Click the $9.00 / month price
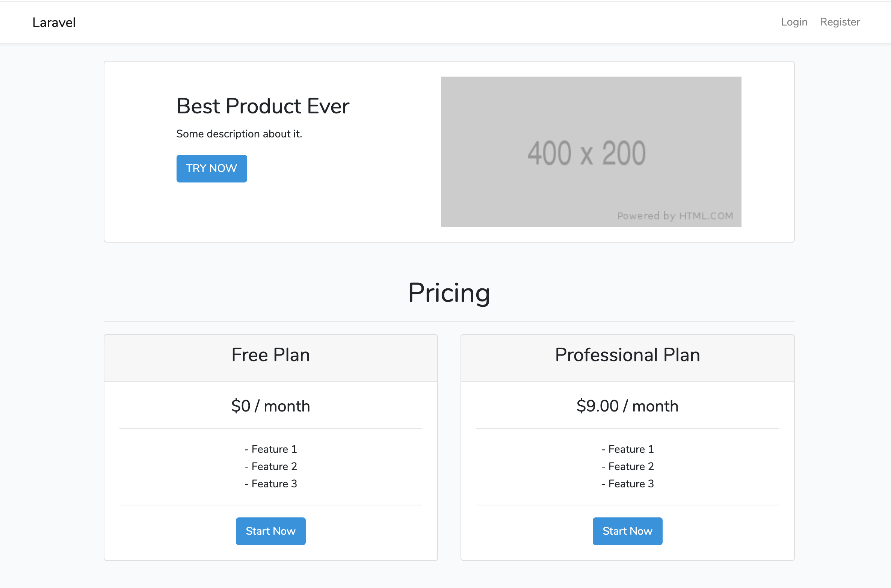The width and height of the screenshot is (891, 588). coord(628,406)
